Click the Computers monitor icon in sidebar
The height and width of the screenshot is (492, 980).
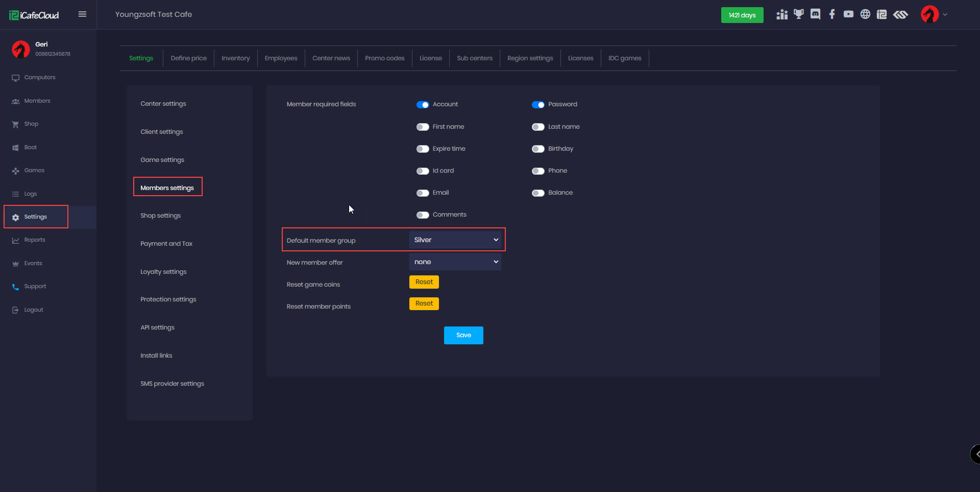coord(15,78)
